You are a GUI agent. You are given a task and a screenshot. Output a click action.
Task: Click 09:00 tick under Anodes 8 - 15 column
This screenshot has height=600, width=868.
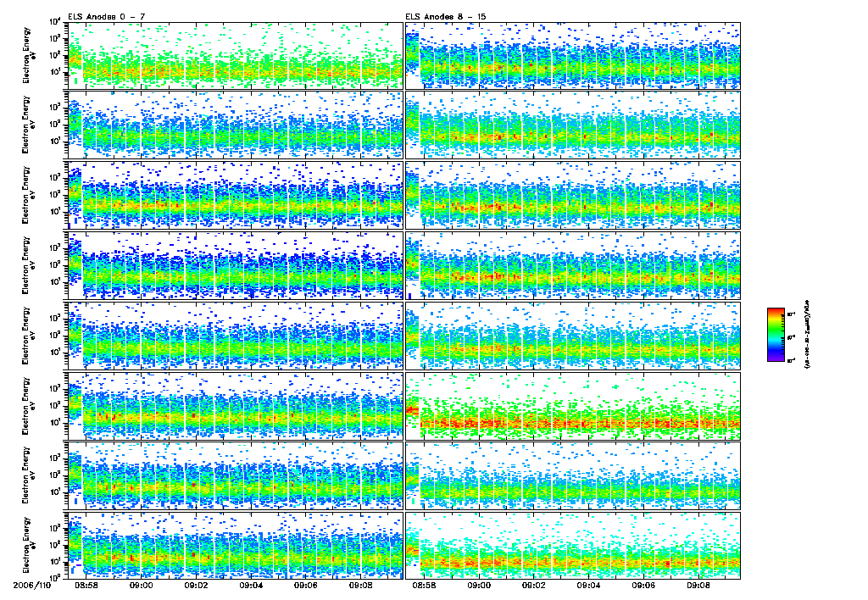click(479, 585)
